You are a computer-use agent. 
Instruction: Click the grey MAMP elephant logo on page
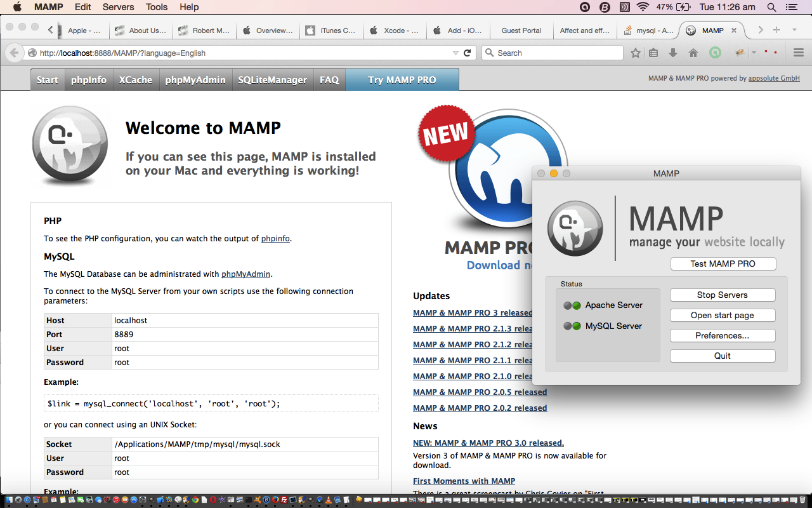[x=70, y=147]
